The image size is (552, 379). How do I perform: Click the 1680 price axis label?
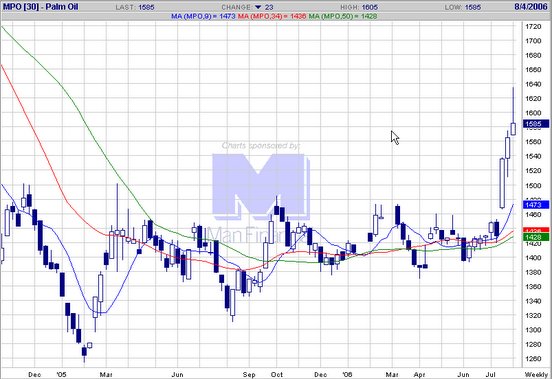(533, 55)
